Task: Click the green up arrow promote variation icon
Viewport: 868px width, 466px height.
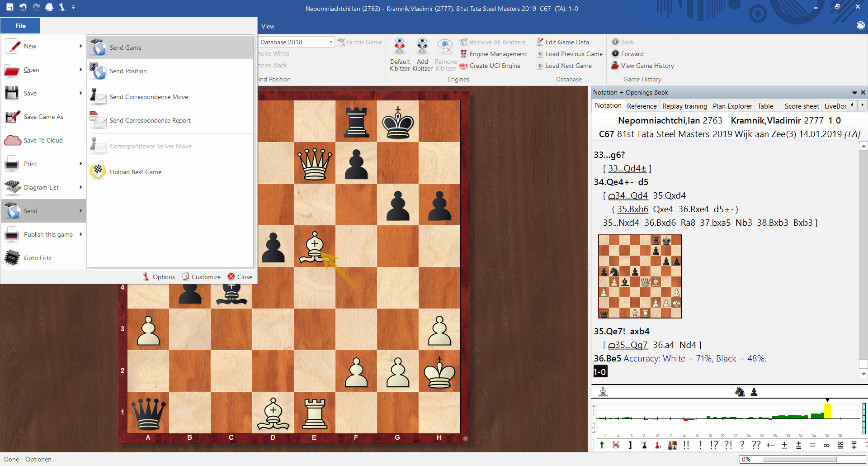Action: (x=602, y=445)
